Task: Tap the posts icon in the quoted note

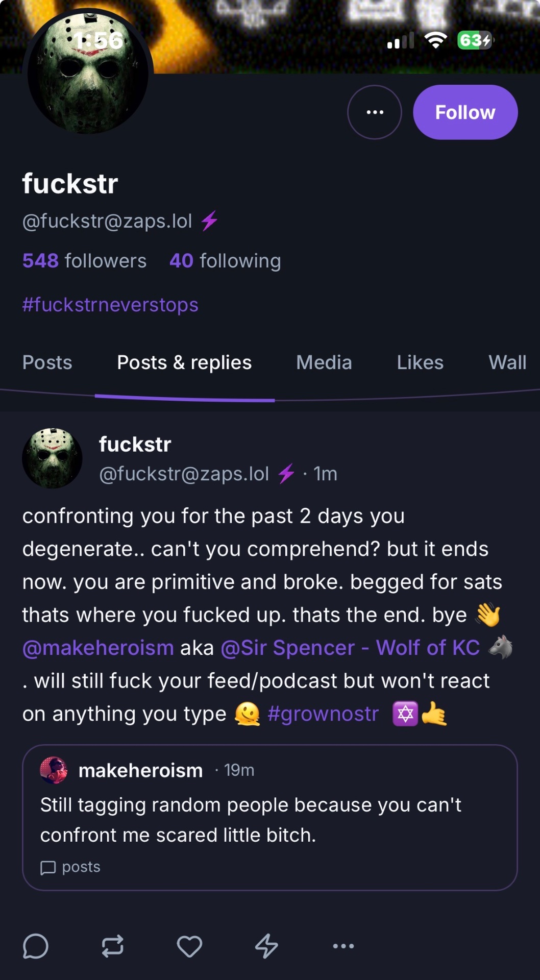Action: [x=48, y=867]
